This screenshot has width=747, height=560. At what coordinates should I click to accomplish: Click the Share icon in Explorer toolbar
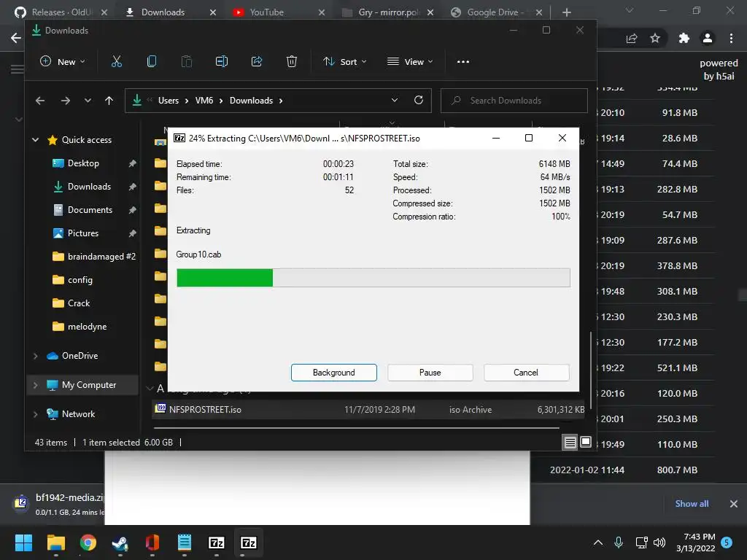click(x=257, y=61)
